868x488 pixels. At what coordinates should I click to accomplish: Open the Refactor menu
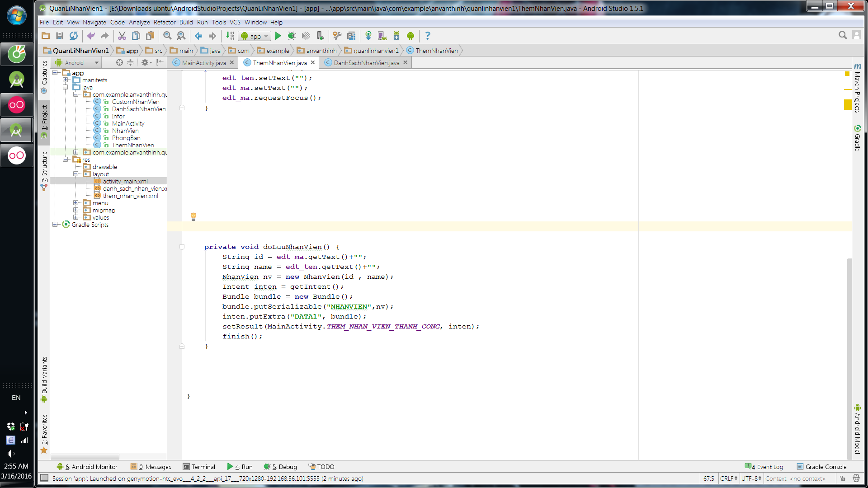164,22
